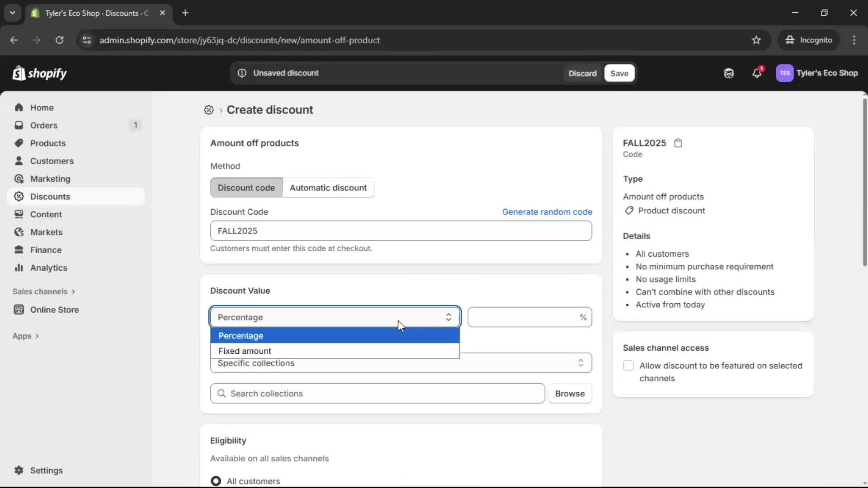Switch method to Automatic discount
868x488 pixels.
[x=329, y=188]
